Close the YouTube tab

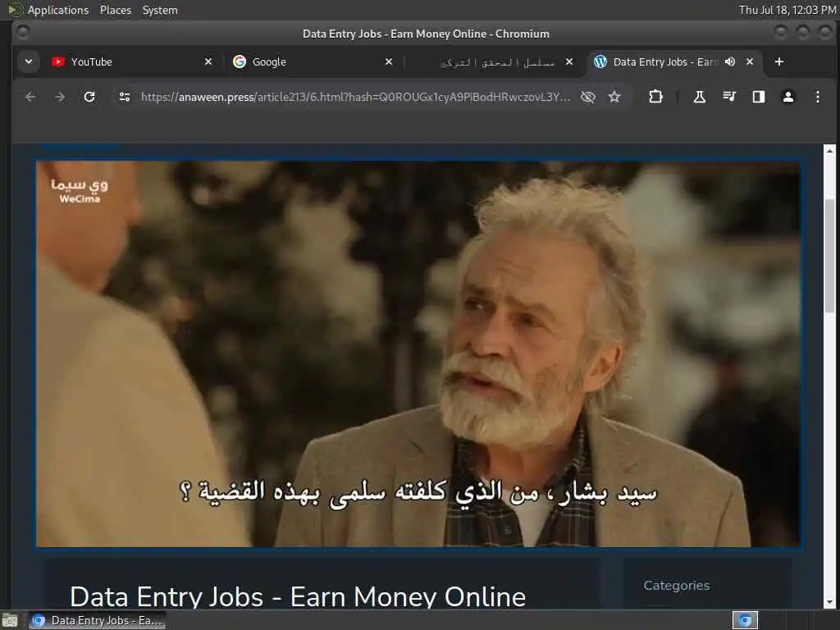coord(208,62)
